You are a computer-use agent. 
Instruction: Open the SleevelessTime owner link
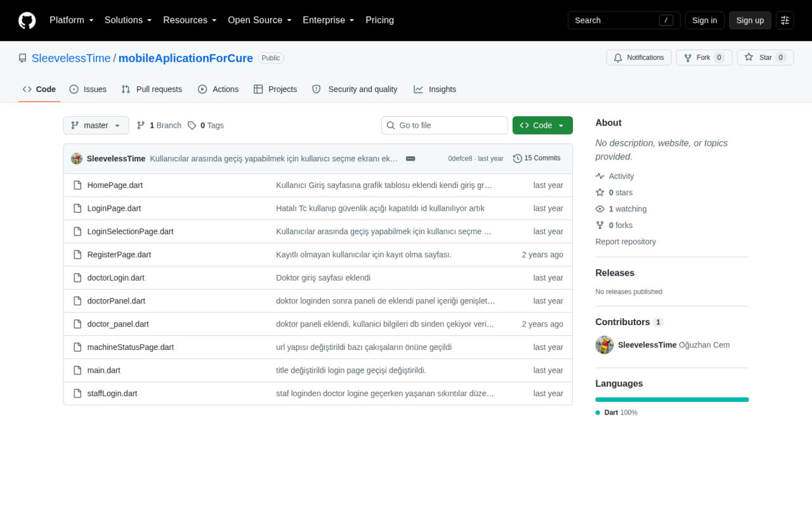pyautogui.click(x=71, y=58)
